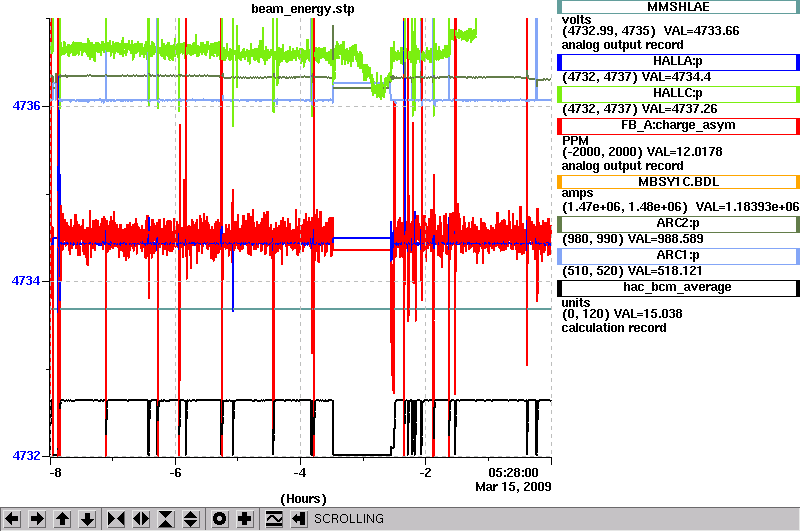
Task: Click the VAL=12.0178 charge asymmetry reading
Action: pos(684,151)
